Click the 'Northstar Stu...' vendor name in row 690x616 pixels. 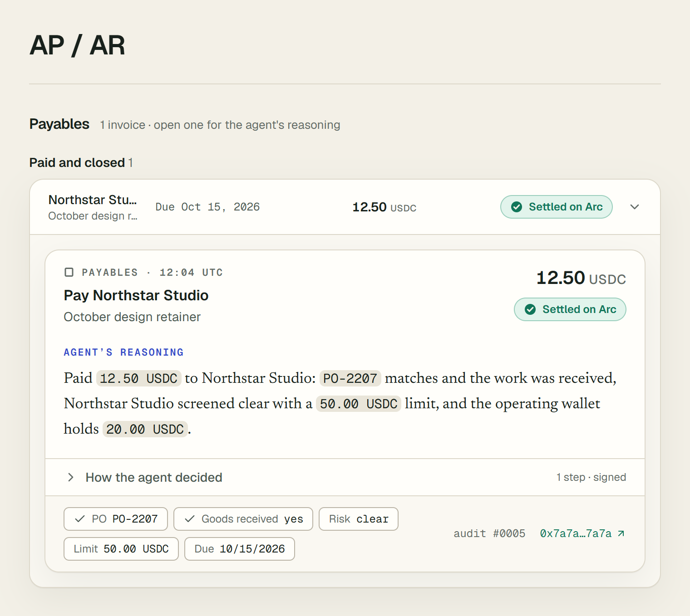click(x=93, y=200)
